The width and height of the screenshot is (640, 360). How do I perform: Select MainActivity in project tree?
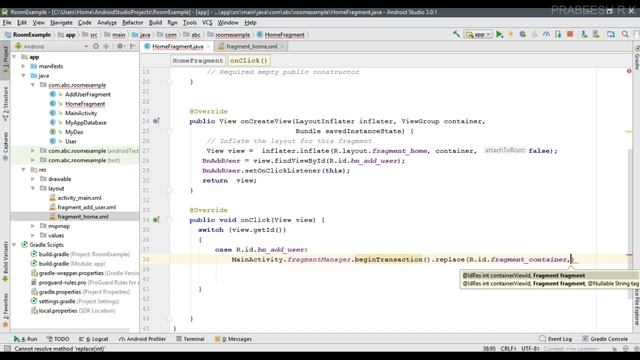pyautogui.click(x=81, y=113)
